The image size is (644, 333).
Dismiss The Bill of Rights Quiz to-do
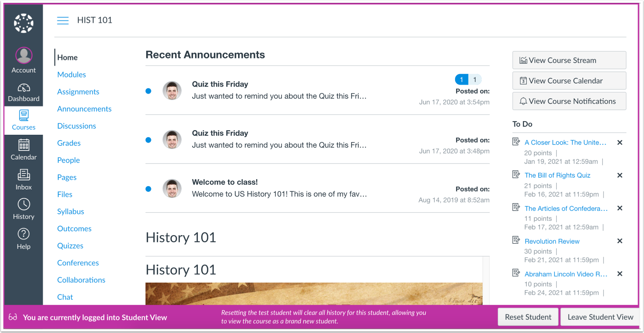pos(620,175)
